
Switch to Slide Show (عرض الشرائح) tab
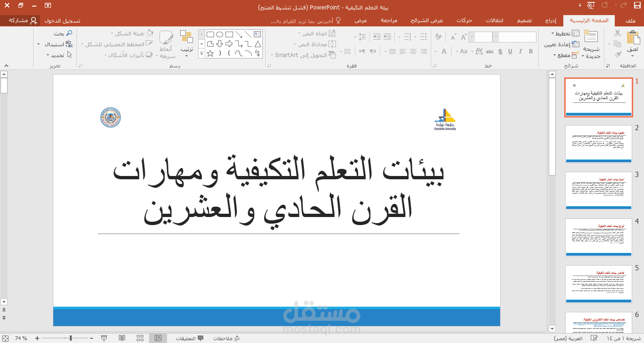[427, 21]
